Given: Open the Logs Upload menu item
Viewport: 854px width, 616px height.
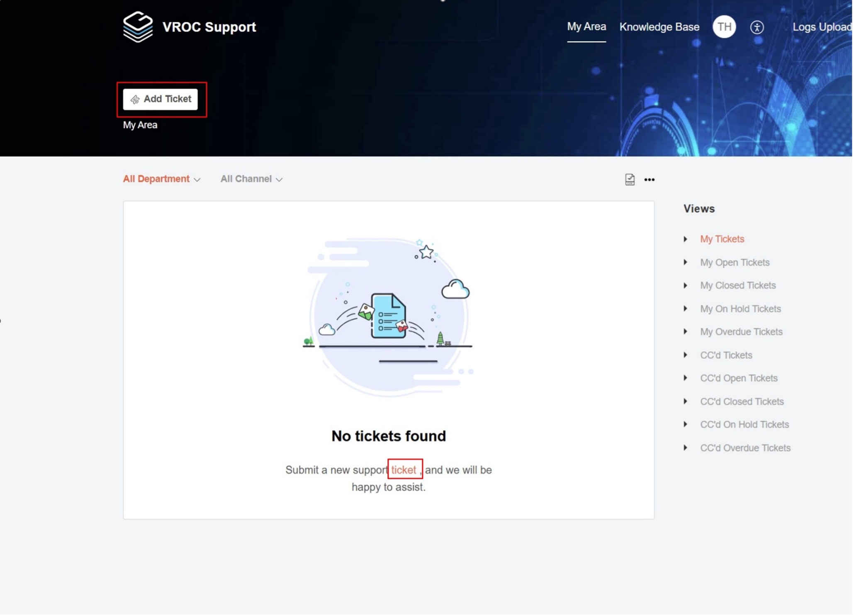Looking at the screenshot, I should (821, 27).
